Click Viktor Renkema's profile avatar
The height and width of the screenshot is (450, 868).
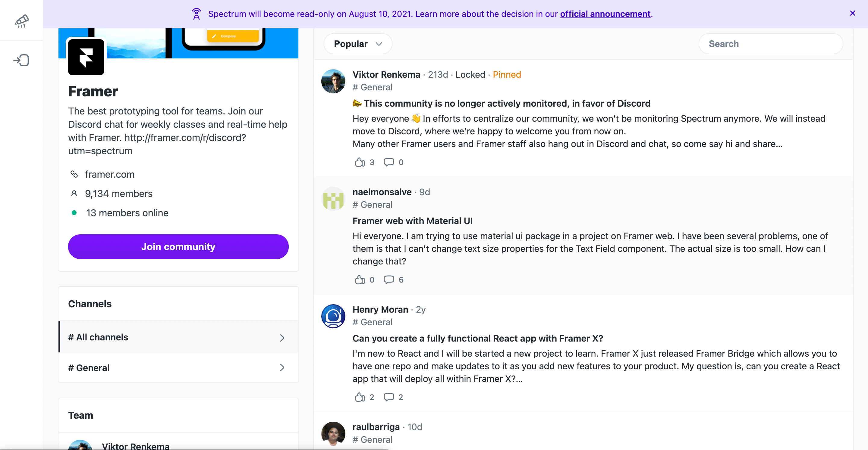point(333,81)
